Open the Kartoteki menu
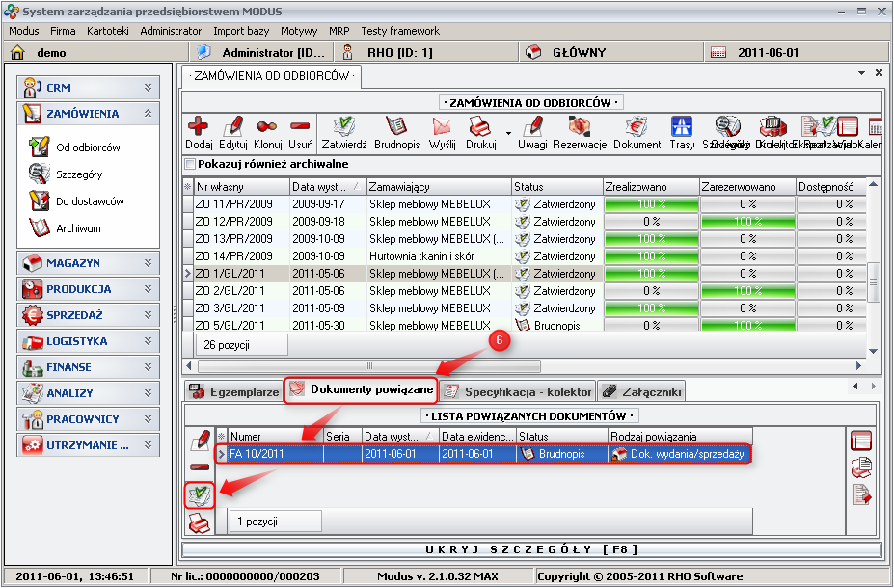Screen dimensions: 894x588 [x=107, y=31]
